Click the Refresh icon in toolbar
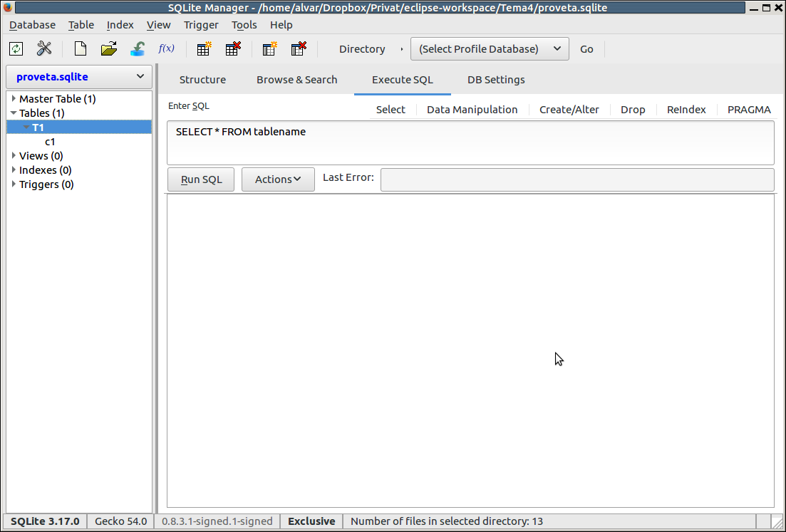The image size is (786, 532). point(16,49)
